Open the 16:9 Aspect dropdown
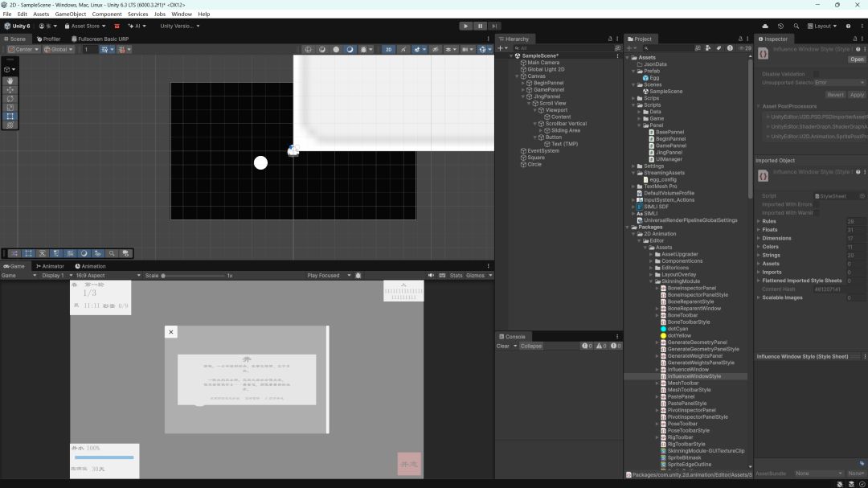 click(x=108, y=275)
